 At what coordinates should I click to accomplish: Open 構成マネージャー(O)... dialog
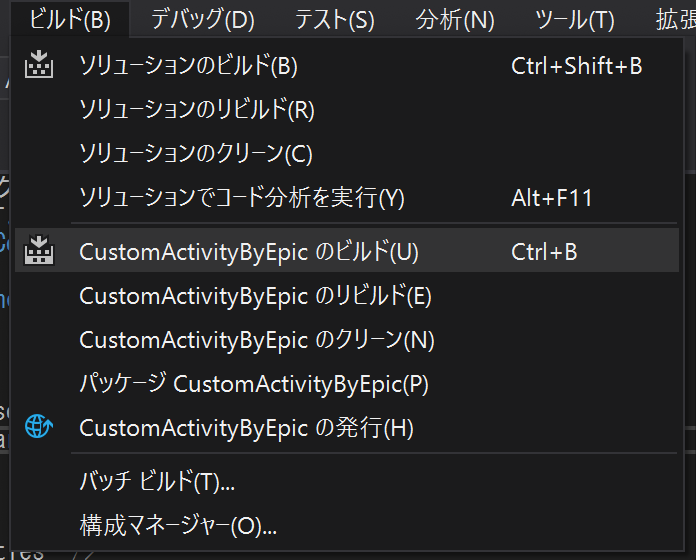pyautogui.click(x=347, y=525)
